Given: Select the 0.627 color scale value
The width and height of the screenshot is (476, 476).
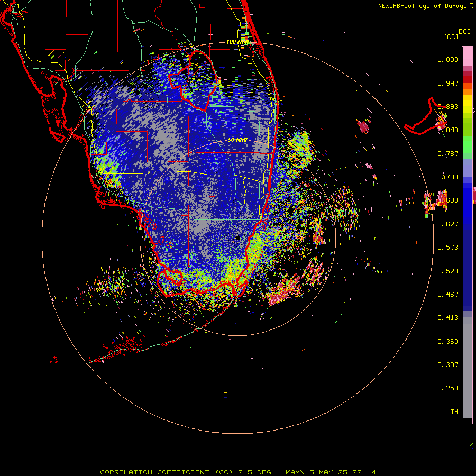Looking at the screenshot, I should pos(448,224).
